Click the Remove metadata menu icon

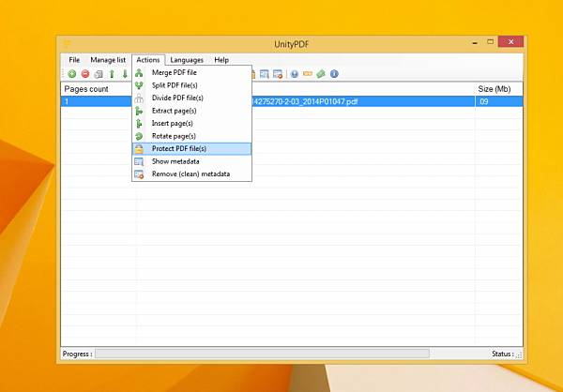point(139,174)
